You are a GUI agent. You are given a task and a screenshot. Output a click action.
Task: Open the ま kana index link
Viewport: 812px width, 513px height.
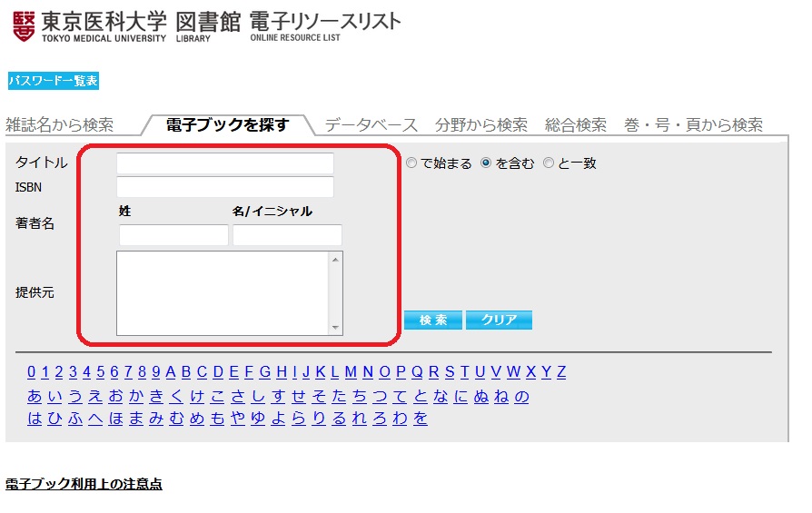click(136, 418)
